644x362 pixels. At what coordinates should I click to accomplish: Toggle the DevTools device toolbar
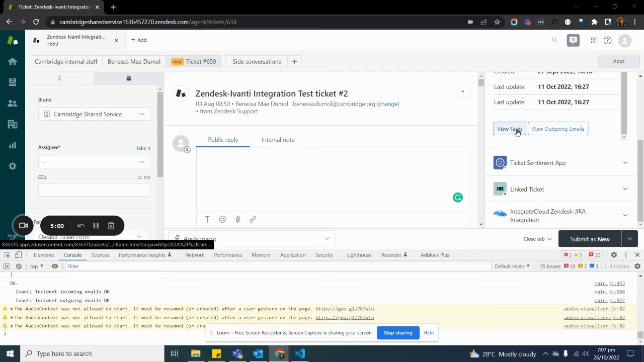coord(18,255)
